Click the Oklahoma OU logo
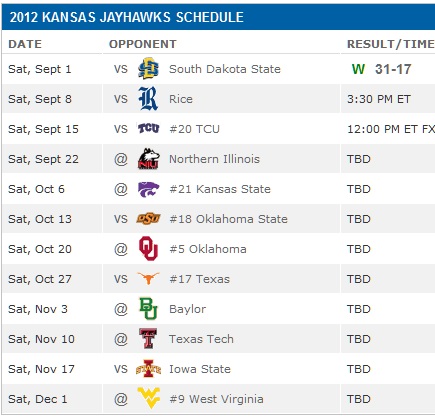435x418 pixels. (x=148, y=248)
